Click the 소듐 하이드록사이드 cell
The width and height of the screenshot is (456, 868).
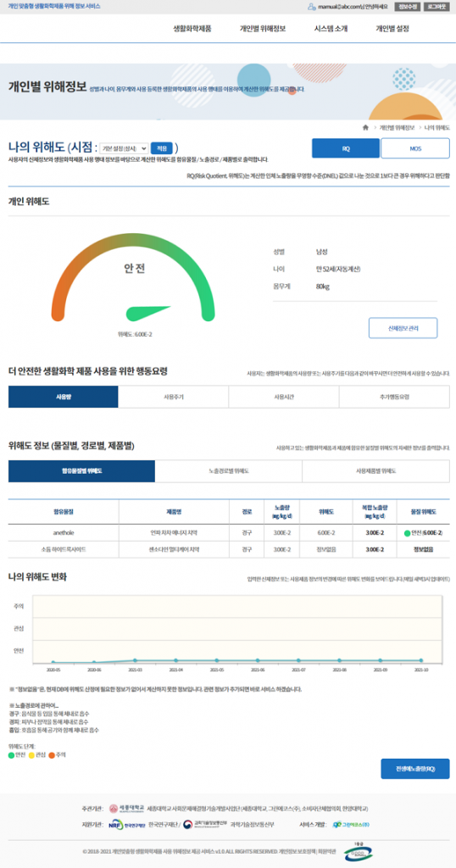tap(63, 549)
